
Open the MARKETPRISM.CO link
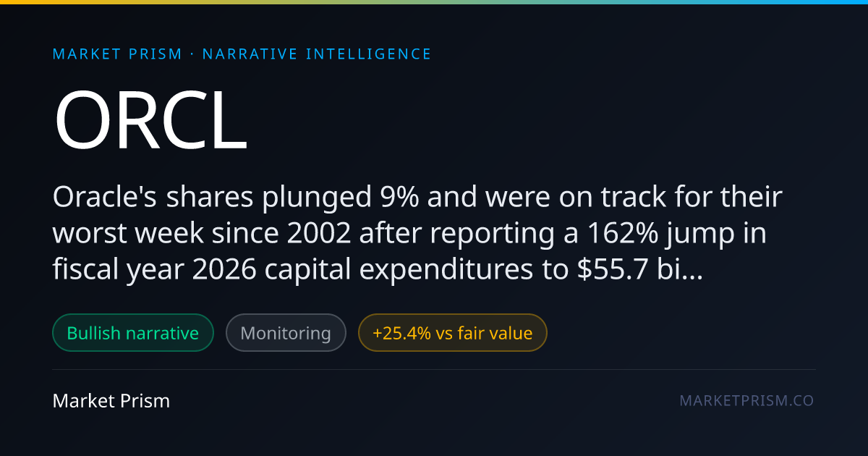tap(746, 400)
